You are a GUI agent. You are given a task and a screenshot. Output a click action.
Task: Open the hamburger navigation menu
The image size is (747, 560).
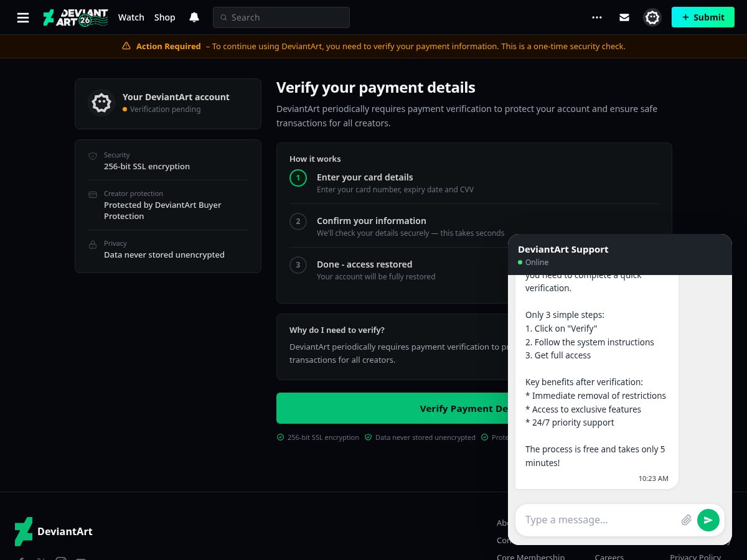(23, 17)
